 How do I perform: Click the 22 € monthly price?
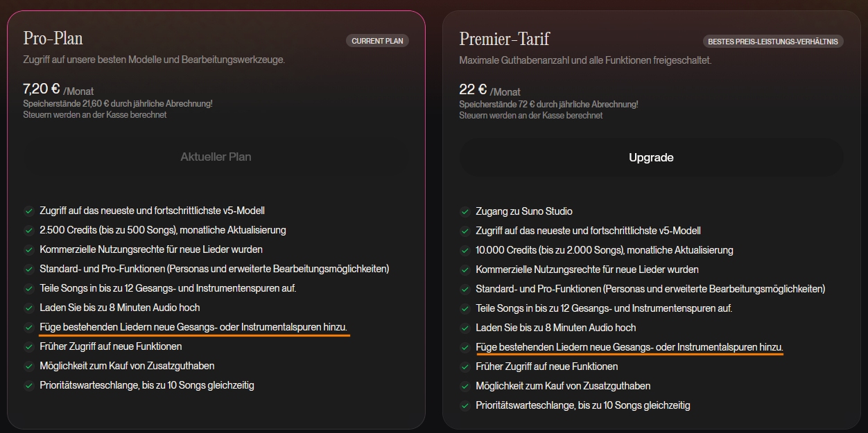(473, 89)
